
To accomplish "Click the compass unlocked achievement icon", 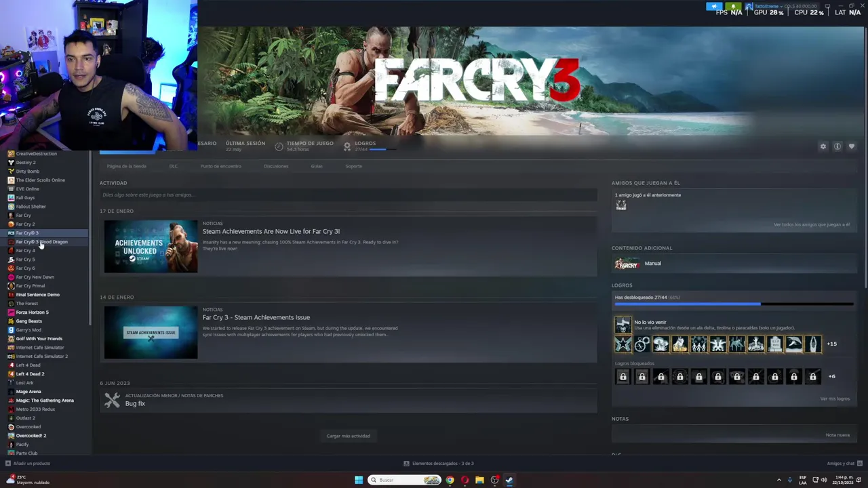I will (x=642, y=344).
